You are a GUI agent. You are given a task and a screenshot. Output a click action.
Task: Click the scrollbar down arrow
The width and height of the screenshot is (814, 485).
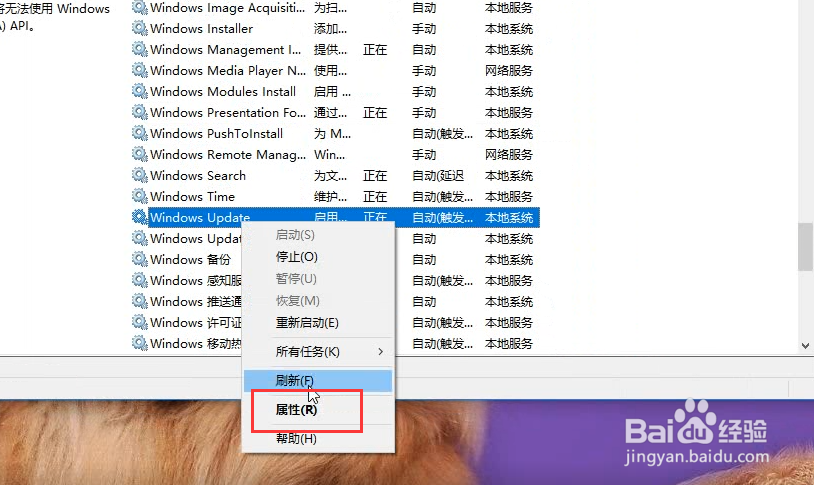(x=805, y=346)
